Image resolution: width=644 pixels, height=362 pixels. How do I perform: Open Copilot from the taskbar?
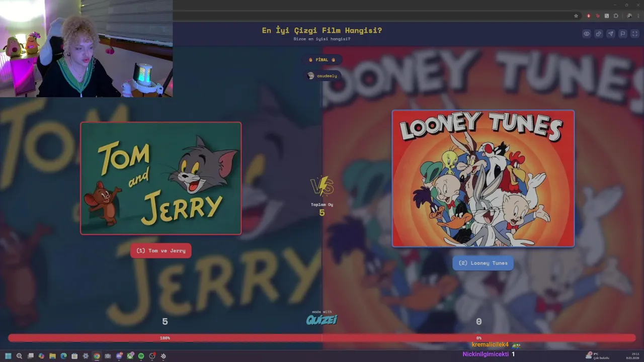41,356
